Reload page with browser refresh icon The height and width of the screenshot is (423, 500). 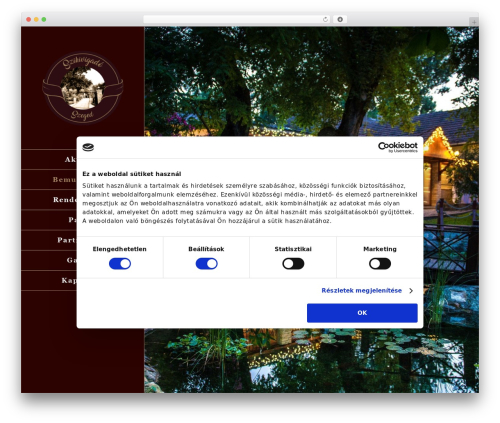coord(325,19)
